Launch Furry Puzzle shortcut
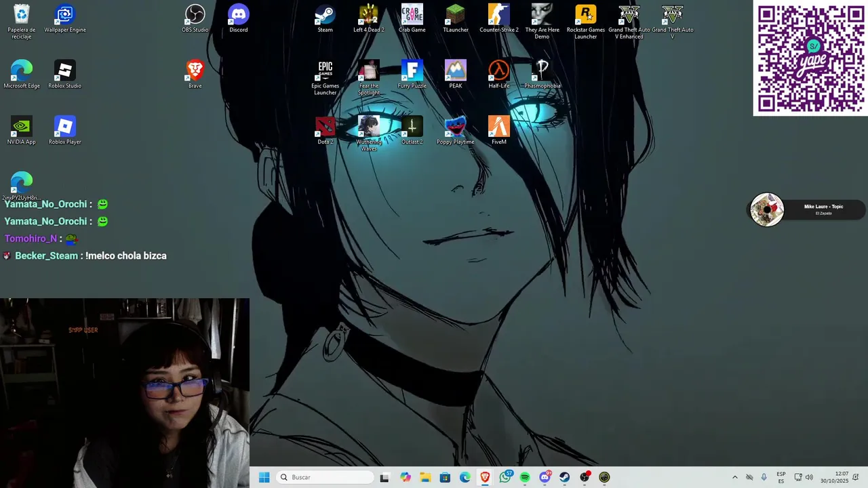This screenshot has height=488, width=868. coord(412,75)
